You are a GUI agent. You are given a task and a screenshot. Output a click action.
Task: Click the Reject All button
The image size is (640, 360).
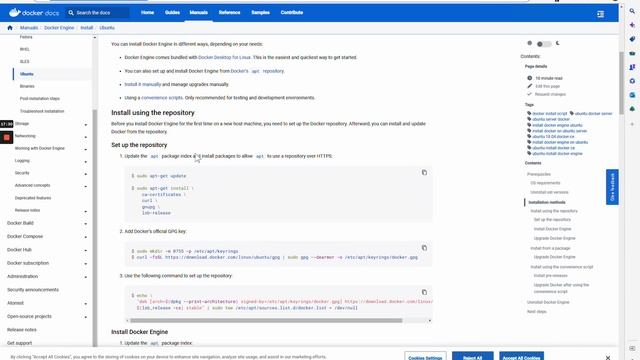pos(473,357)
